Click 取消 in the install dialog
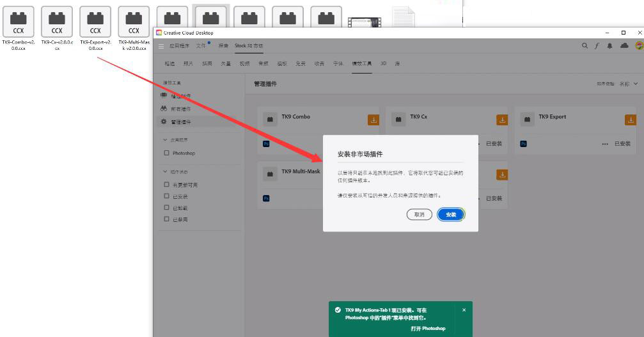Screen dimensions: 644x337 point(420,215)
